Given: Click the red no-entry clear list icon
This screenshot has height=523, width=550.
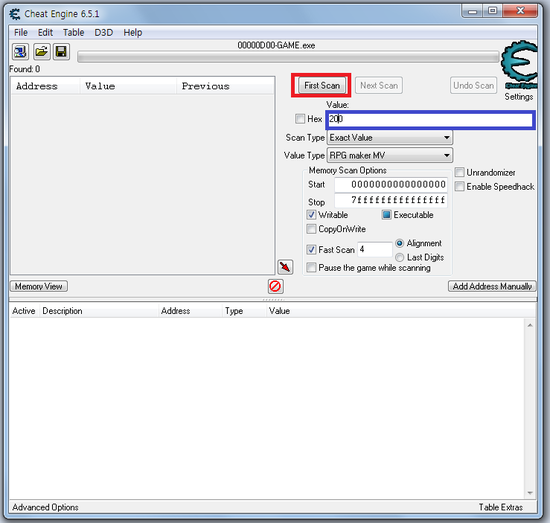Looking at the screenshot, I should pyautogui.click(x=275, y=286).
